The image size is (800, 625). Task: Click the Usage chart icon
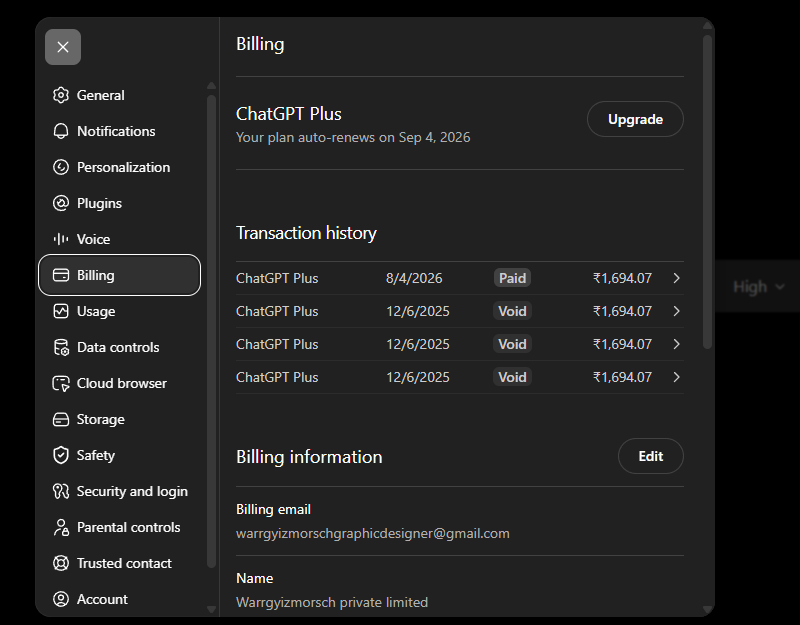(x=61, y=311)
